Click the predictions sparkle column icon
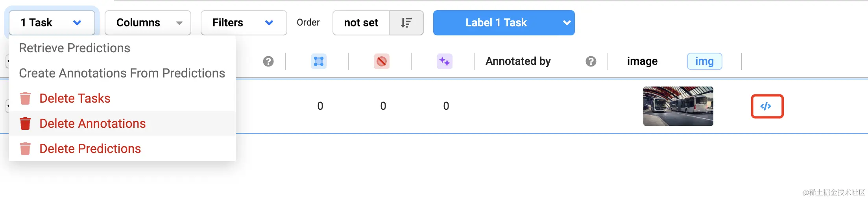868x199 pixels. point(445,61)
